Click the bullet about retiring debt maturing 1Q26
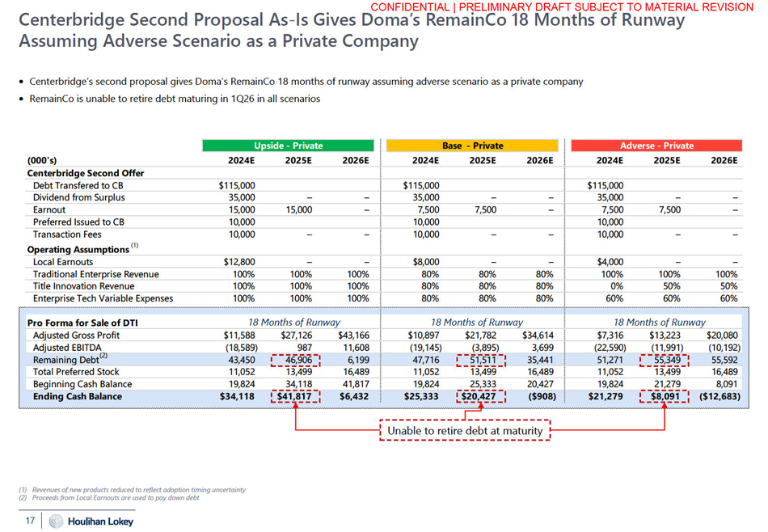Screen dimensions: 768x532 coord(175,99)
